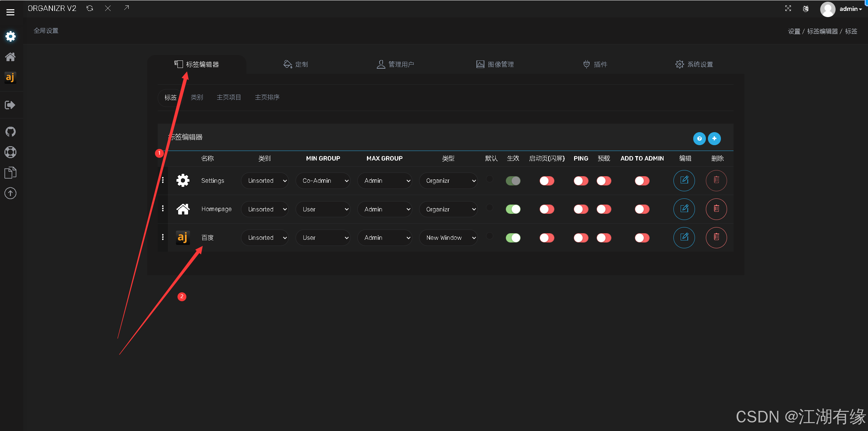Edit the 百度 tab entry
Image resolution: width=868 pixels, height=431 pixels.
coord(684,237)
